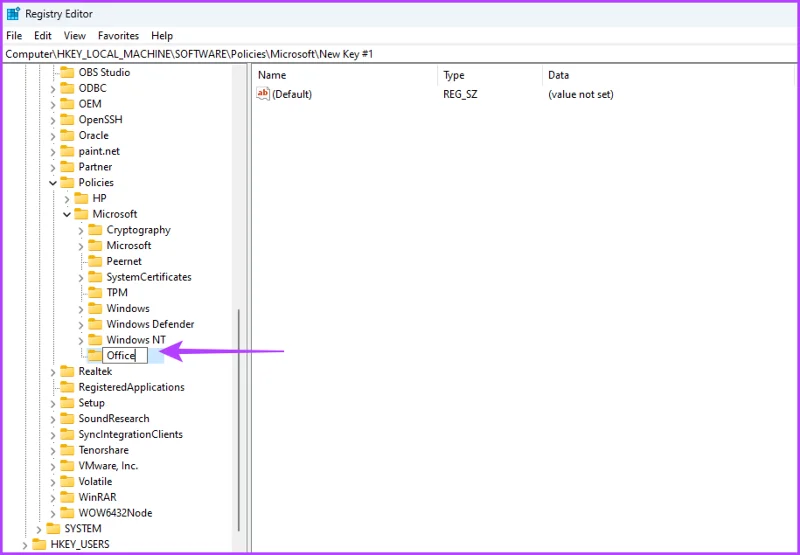Open the File menu

click(14, 36)
